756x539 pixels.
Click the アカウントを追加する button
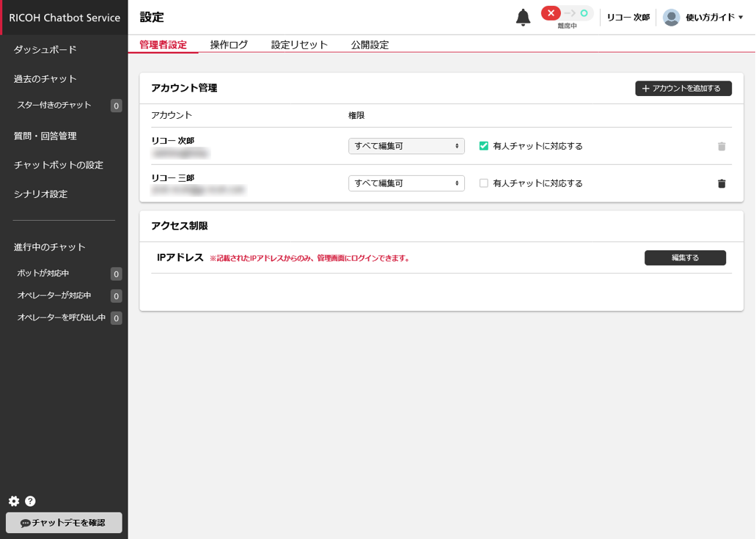pos(683,89)
